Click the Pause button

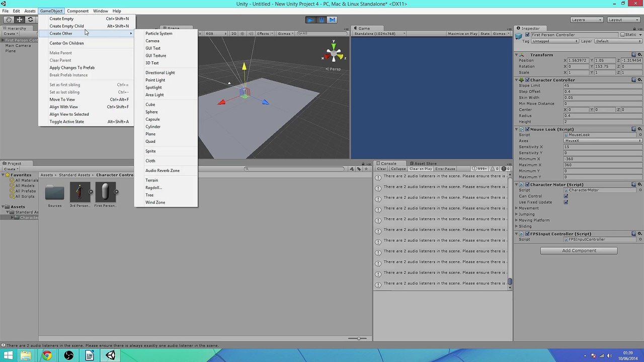click(321, 20)
